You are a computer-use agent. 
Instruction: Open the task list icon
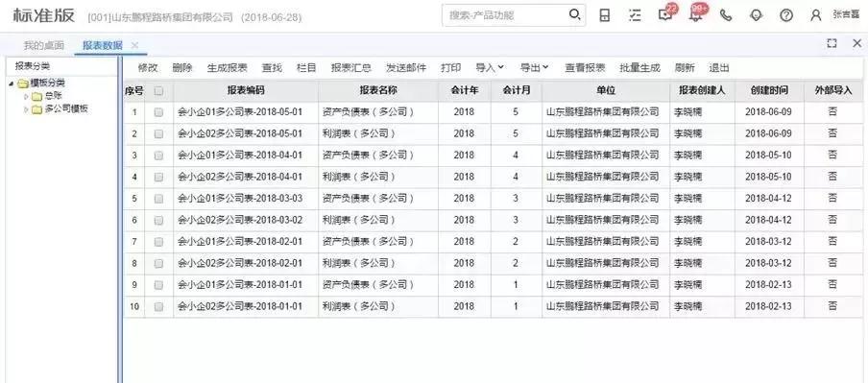[x=635, y=15]
